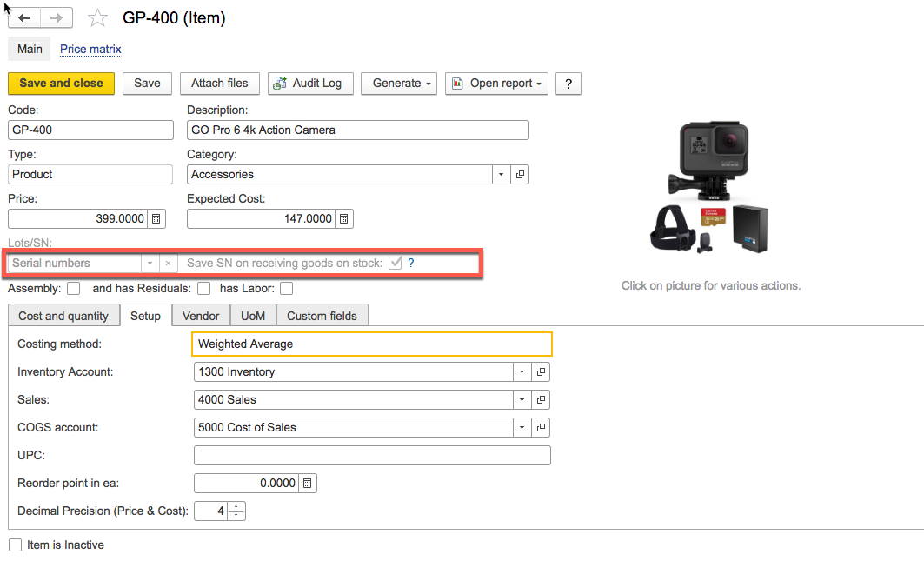Screen dimensions: 924x568
Task: Mark GP-400 item as favorite star
Action: (97, 18)
